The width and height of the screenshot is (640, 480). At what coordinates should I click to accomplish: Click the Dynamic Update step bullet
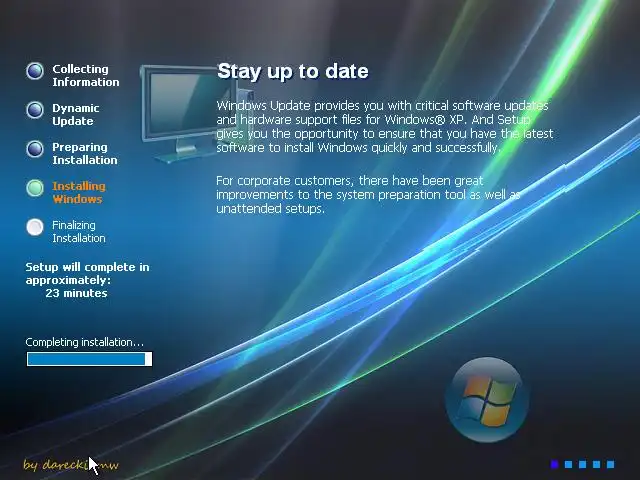coord(35,110)
